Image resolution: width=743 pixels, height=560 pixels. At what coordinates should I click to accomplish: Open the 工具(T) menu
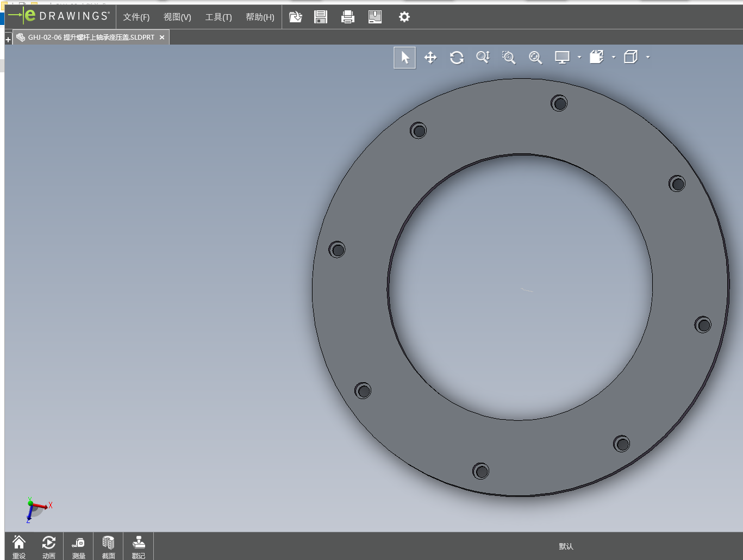point(218,17)
